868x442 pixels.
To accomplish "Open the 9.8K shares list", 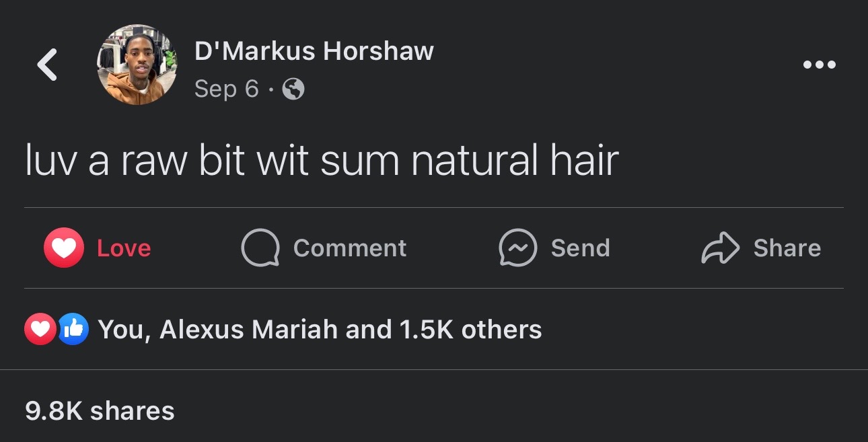I will tap(100, 410).
